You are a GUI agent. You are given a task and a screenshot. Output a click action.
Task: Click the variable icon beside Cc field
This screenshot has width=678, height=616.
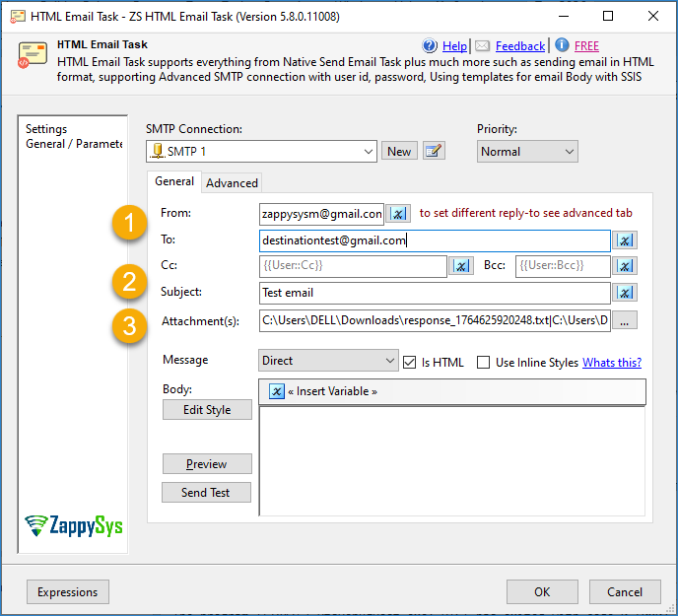tap(461, 266)
